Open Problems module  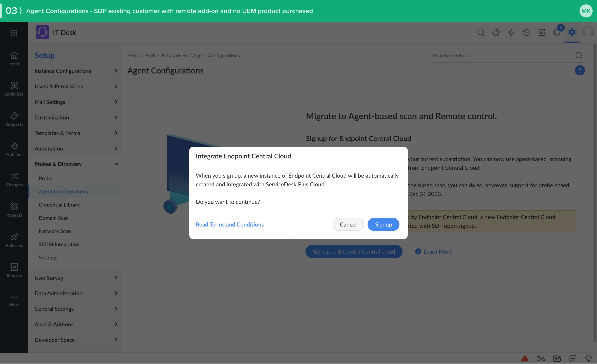(x=14, y=149)
